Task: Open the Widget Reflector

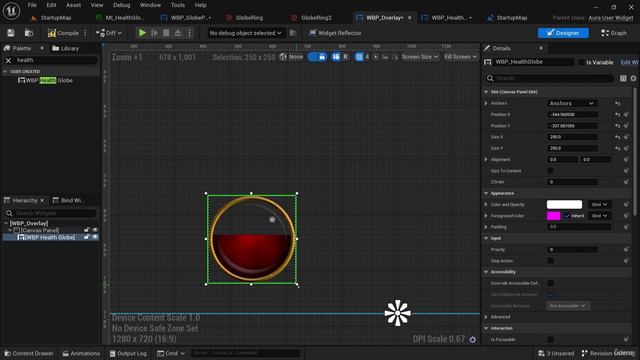Action: (335, 33)
